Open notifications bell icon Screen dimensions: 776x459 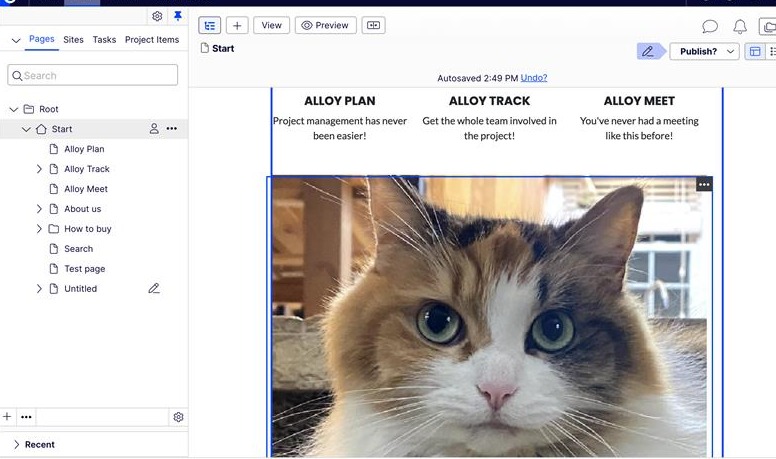[740, 27]
